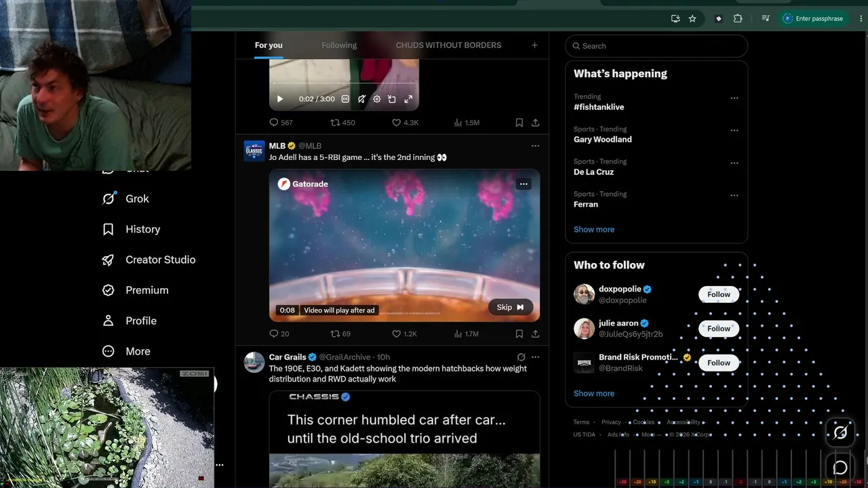Repost the post with 450 reposts

[x=342, y=123]
